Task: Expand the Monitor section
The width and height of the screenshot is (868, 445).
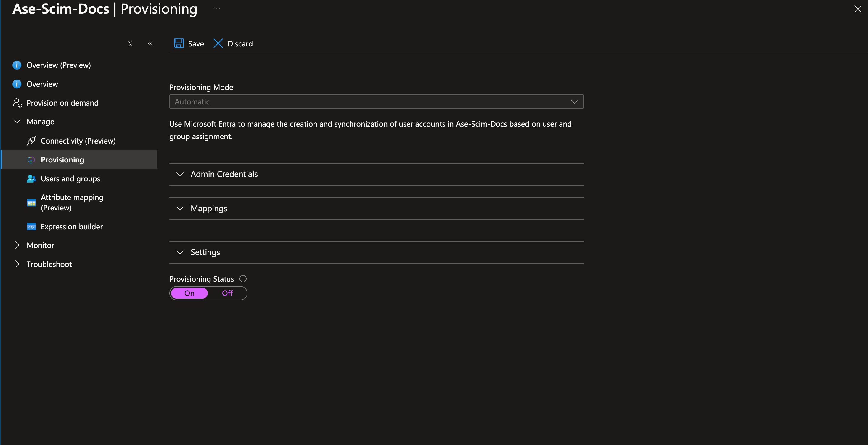Action: 40,245
